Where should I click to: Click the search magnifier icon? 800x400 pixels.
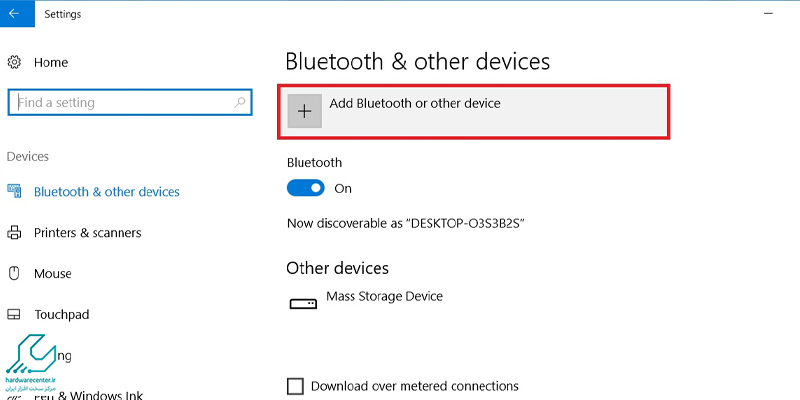(240, 102)
